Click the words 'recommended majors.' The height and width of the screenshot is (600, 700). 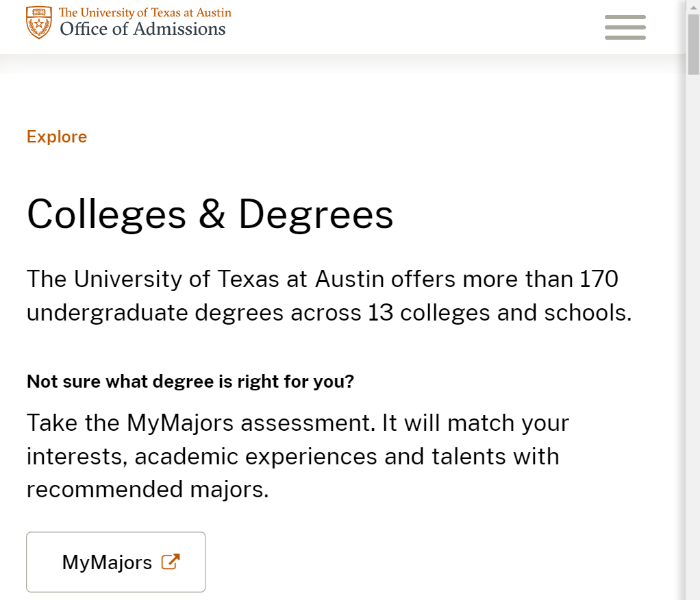pos(148,490)
